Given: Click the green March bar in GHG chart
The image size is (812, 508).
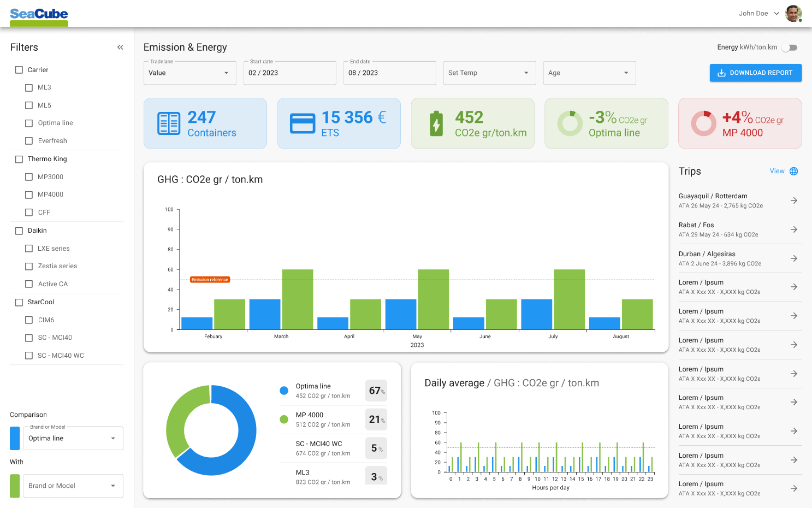Looking at the screenshot, I should coord(298,299).
